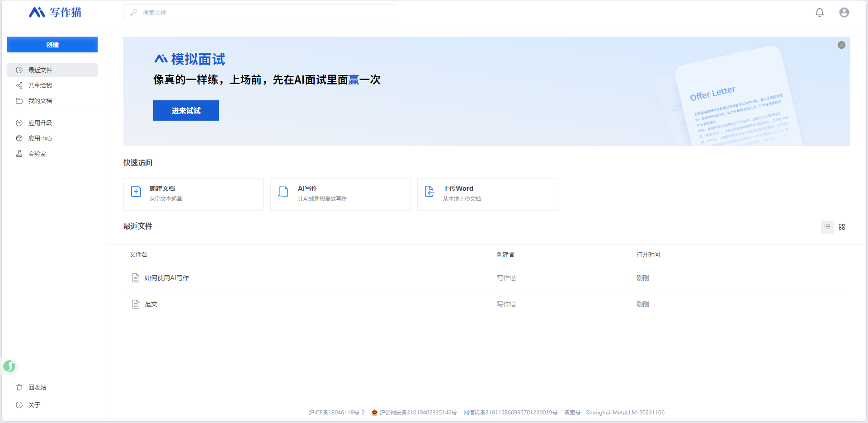
Task: Open the 回收站 trash
Action: click(37, 387)
